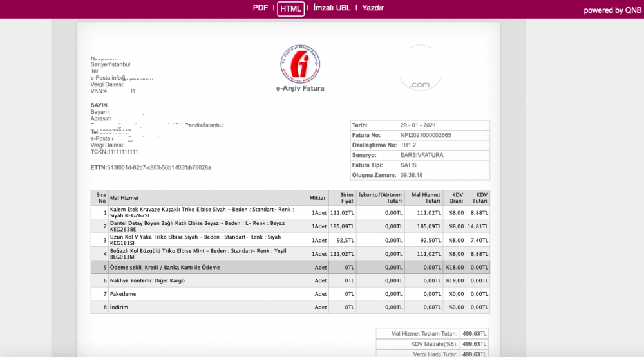Click the Sarıyer/İstanbul address line
The image size is (644, 357).
(110, 64)
